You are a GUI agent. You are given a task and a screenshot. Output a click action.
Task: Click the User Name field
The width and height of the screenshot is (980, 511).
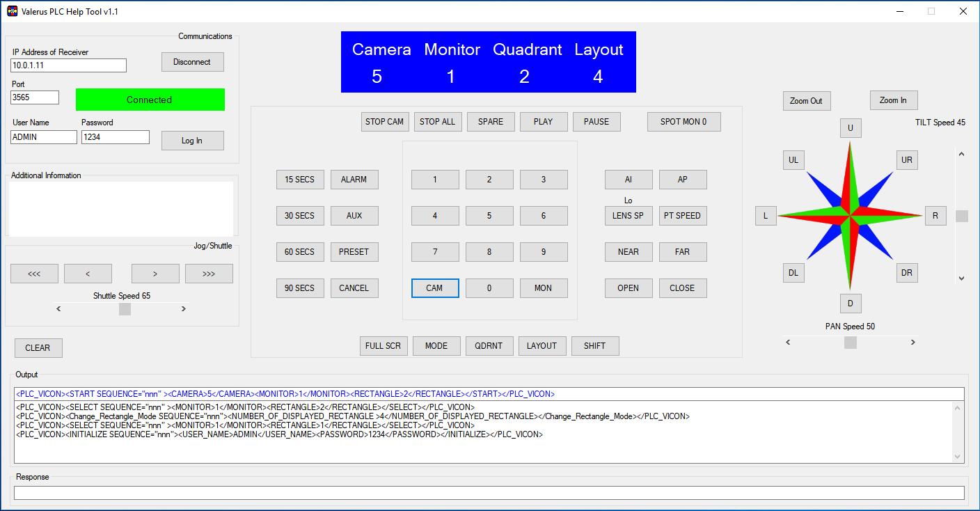[x=44, y=137]
